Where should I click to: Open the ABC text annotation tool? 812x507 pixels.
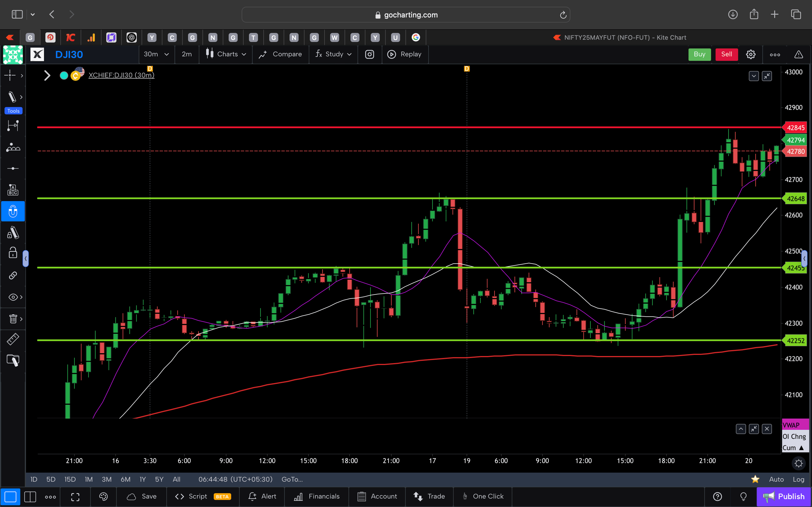[x=13, y=189]
